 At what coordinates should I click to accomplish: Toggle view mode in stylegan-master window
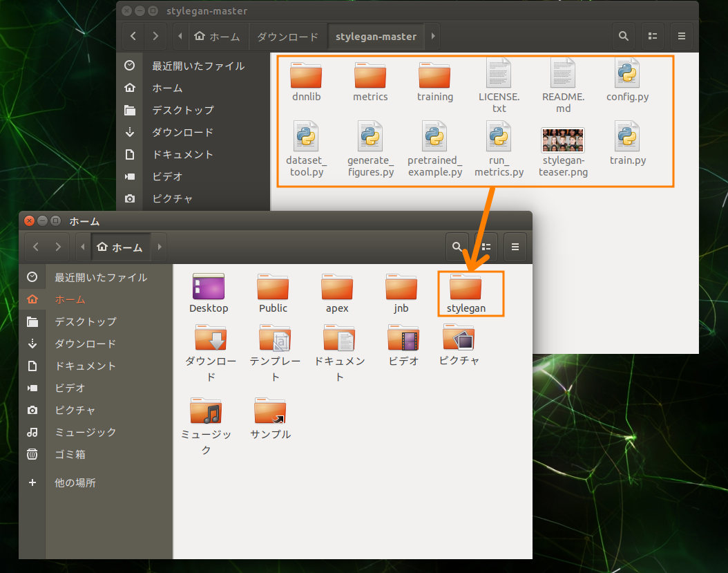652,36
